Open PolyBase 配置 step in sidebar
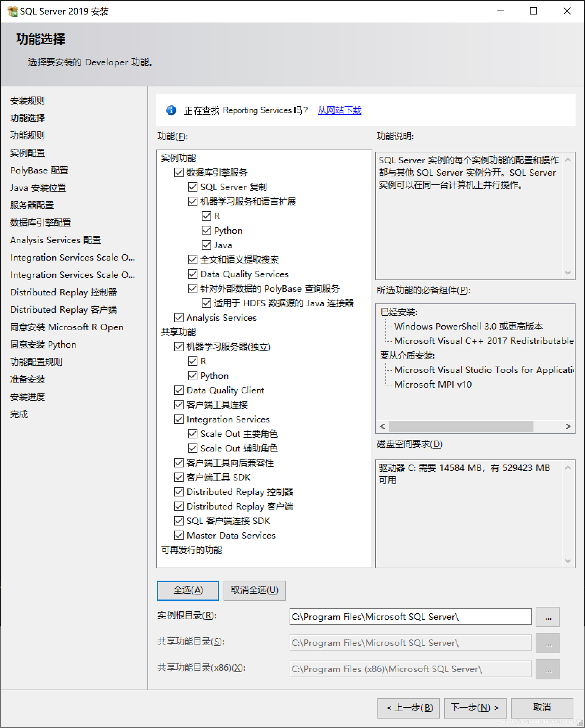The height and width of the screenshot is (728, 585). 39,170
